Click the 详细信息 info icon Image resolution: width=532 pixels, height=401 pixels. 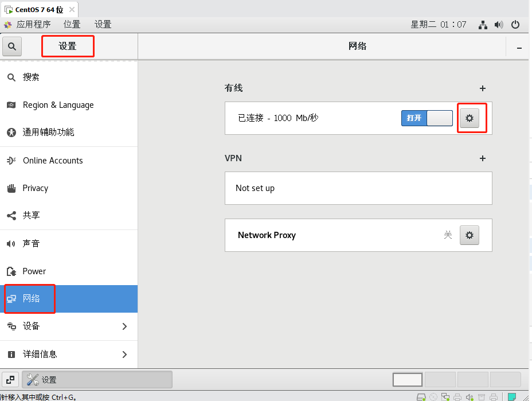coord(11,355)
